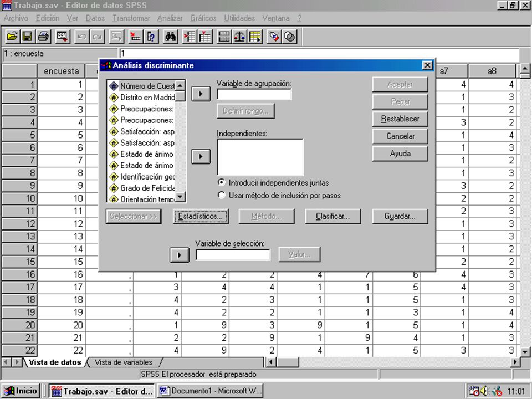This screenshot has height=399, width=532.
Task: Click the Open file toolbar icon
Action: point(12,37)
